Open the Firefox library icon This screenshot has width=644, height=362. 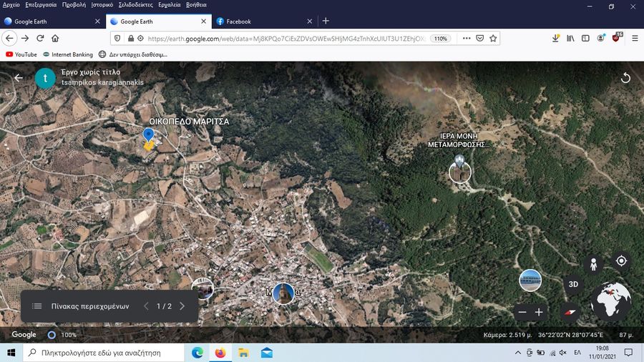(570, 38)
